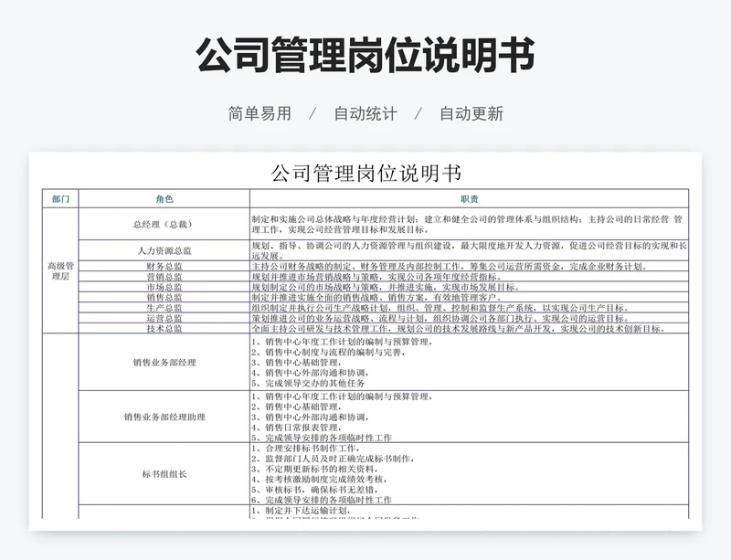Click the duties text 规划制定公司的市场战略与策略
Image resolution: width=731 pixels, height=560 pixels.
click(x=315, y=287)
